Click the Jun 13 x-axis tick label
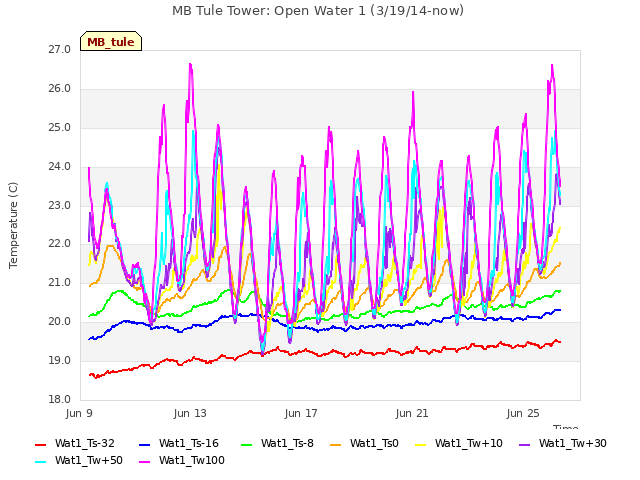The image size is (640, 480). [x=190, y=413]
